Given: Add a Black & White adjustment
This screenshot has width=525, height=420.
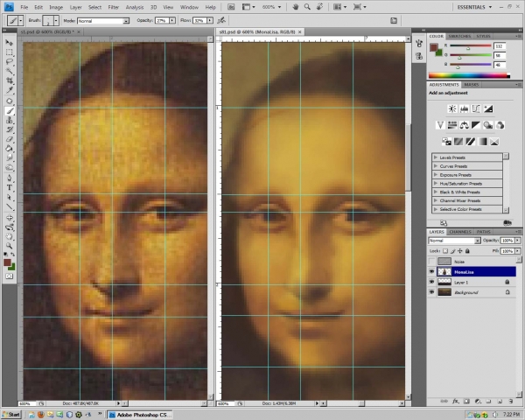Looking at the screenshot, I should [x=476, y=125].
